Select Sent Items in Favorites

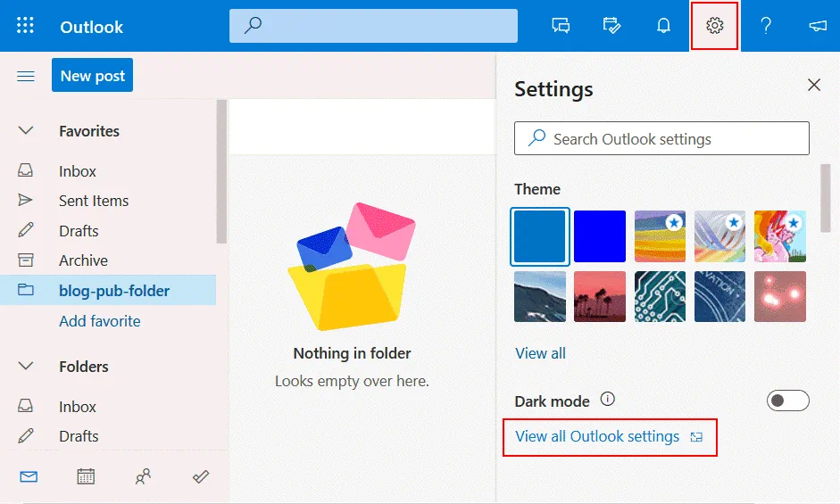tap(94, 201)
